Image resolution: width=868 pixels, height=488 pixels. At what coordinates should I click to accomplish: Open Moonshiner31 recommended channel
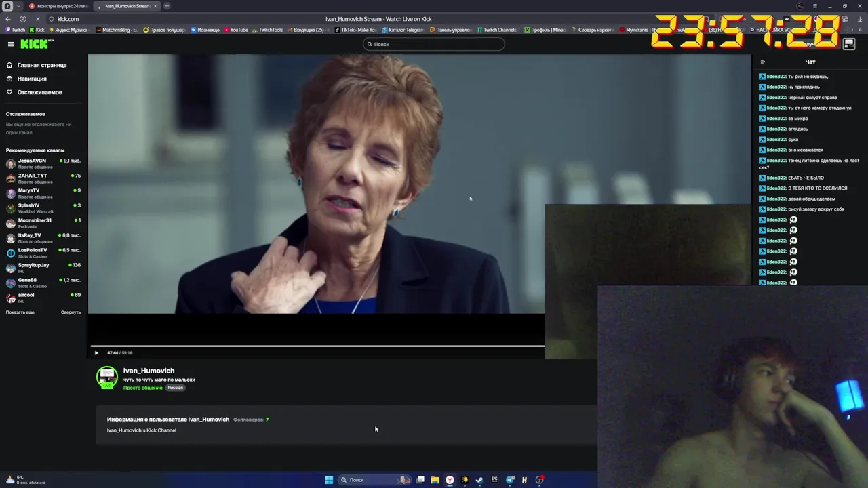point(43,223)
